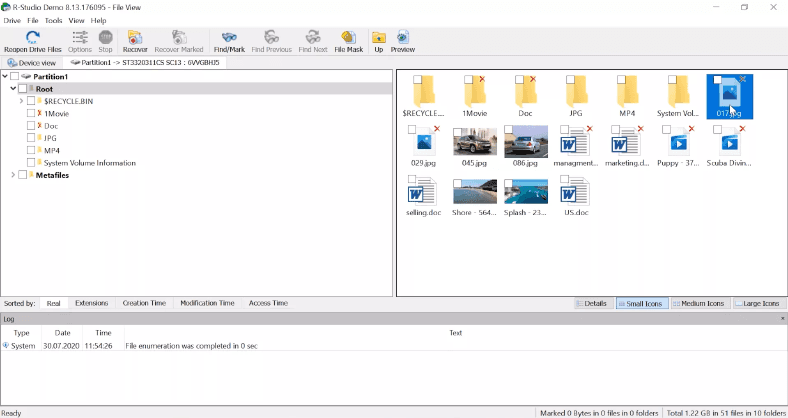Viewport: 788px width, 418px height.
Task: Select the 045.jpg image thumbnail
Action: 473,146
